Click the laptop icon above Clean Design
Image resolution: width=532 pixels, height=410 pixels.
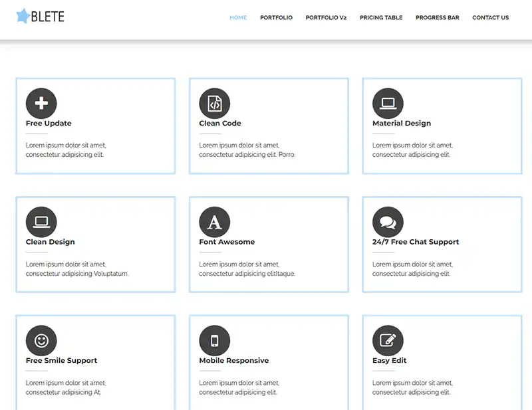click(x=41, y=222)
